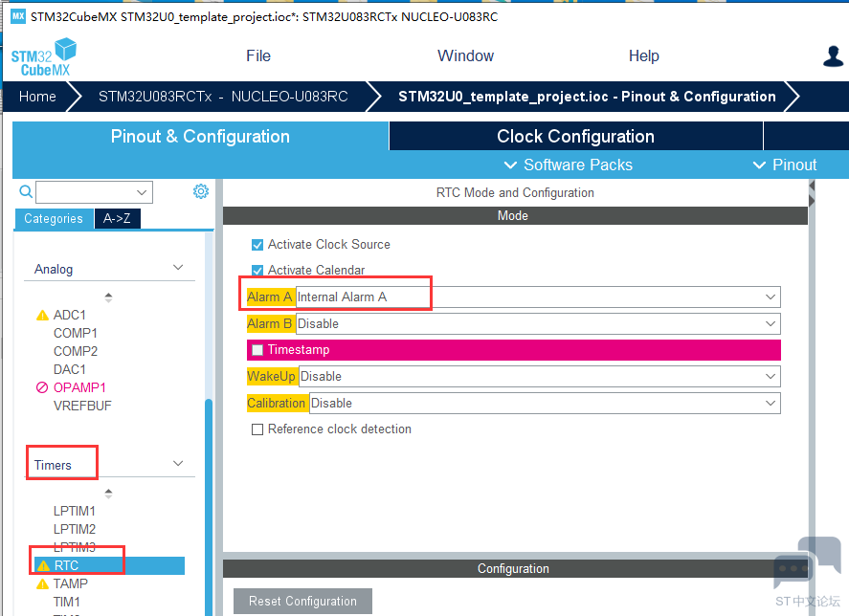Collapse the Timers category
The height and width of the screenshot is (616, 849).
tap(178, 463)
